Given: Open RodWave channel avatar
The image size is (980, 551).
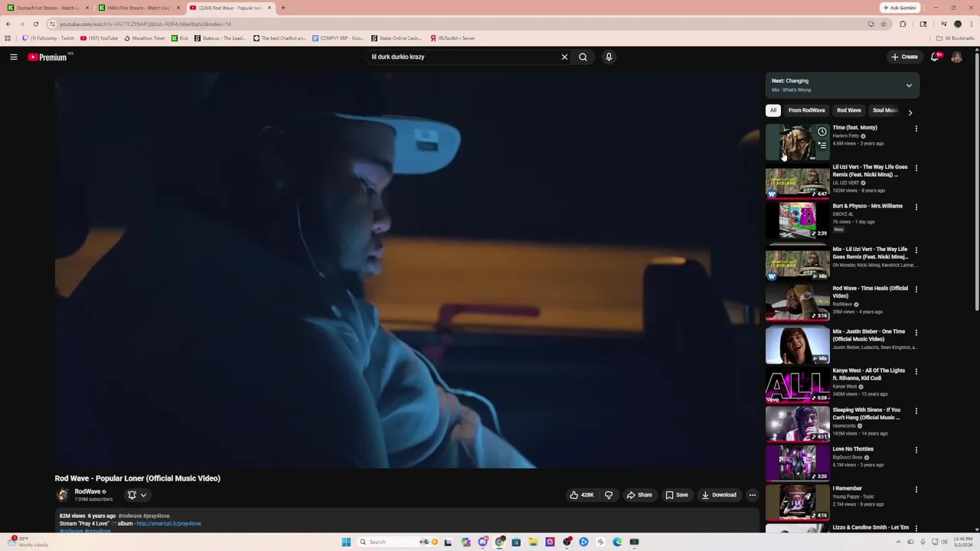Looking at the screenshot, I should coord(62,495).
